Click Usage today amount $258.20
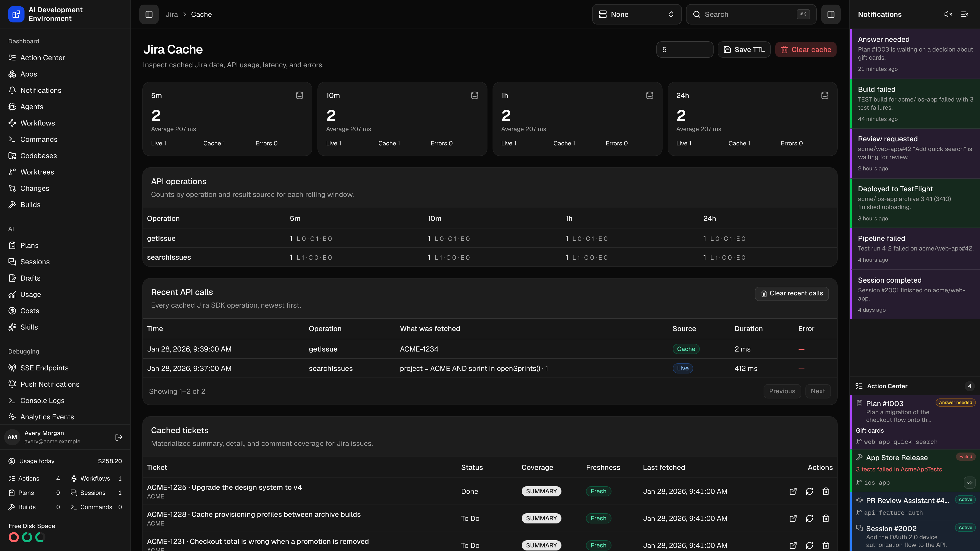 click(x=110, y=461)
